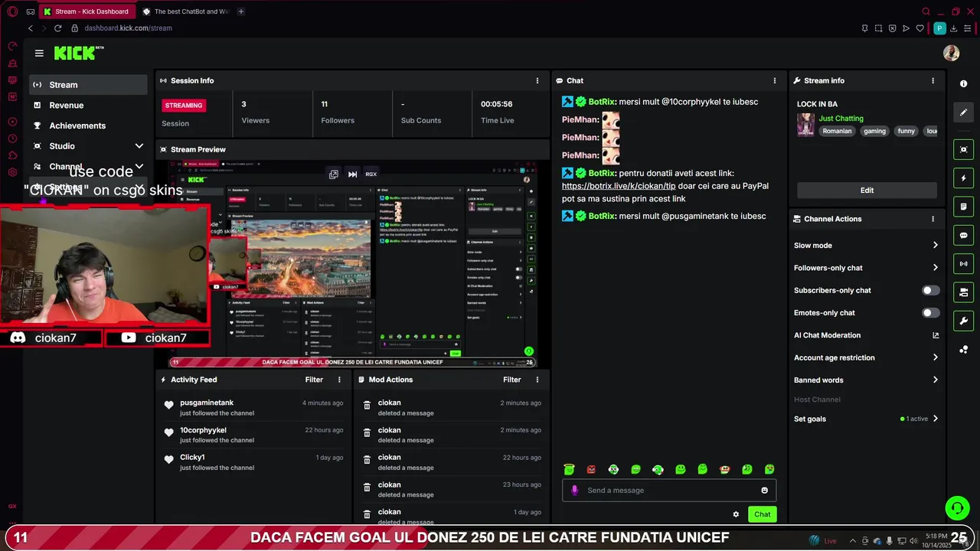Open the user profile avatar at top right
The width and height of the screenshot is (980, 551).
pos(951,53)
